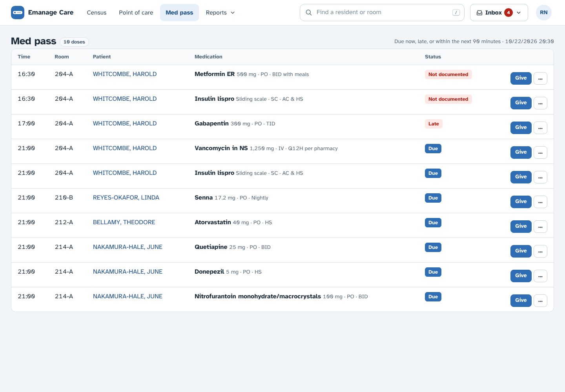Open more options for Vancomycin row
Image resolution: width=565 pixels, height=392 pixels.
click(x=540, y=152)
